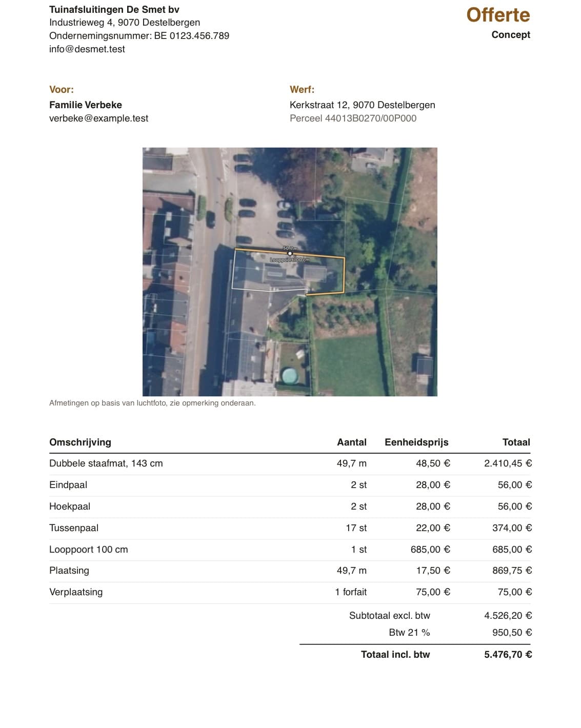The height and width of the screenshot is (728, 581).
Task: Click email info@desmet.test
Action: pos(87,49)
